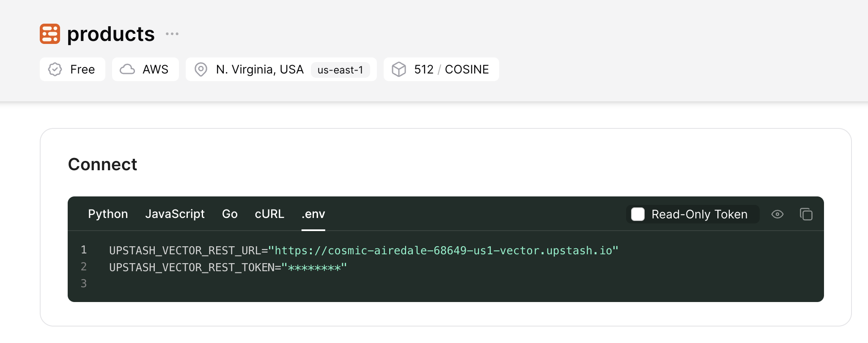The height and width of the screenshot is (343, 868).
Task: Click the N. Virginia, USA label
Action: click(260, 69)
